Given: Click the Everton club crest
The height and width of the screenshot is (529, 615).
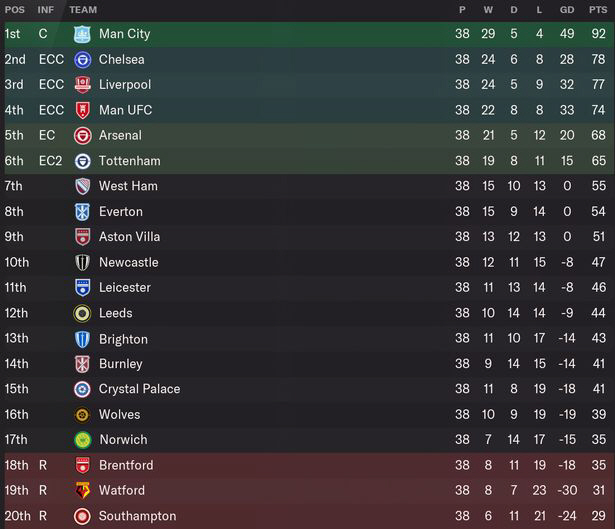Looking at the screenshot, I should [x=82, y=212].
